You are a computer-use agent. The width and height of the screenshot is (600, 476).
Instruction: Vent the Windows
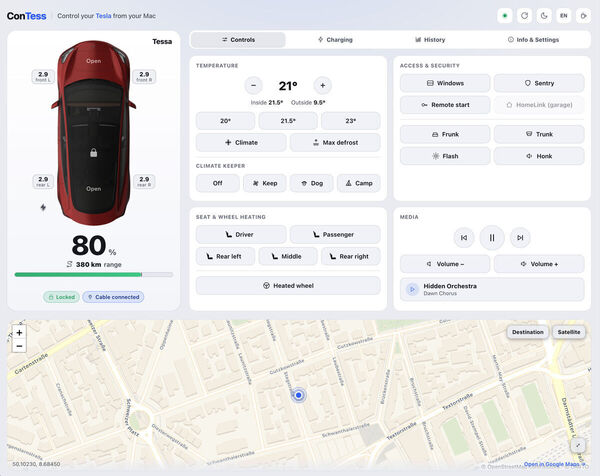(x=445, y=83)
